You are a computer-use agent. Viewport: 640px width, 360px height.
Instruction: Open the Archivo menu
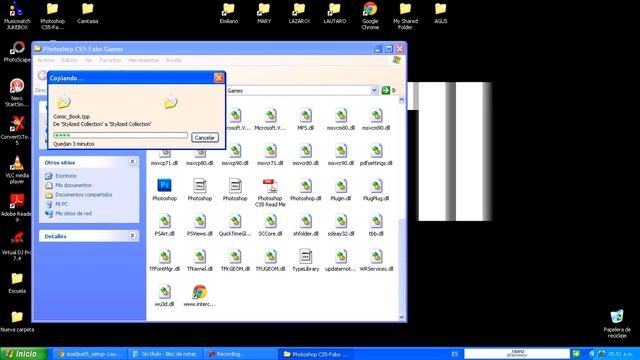coord(46,60)
